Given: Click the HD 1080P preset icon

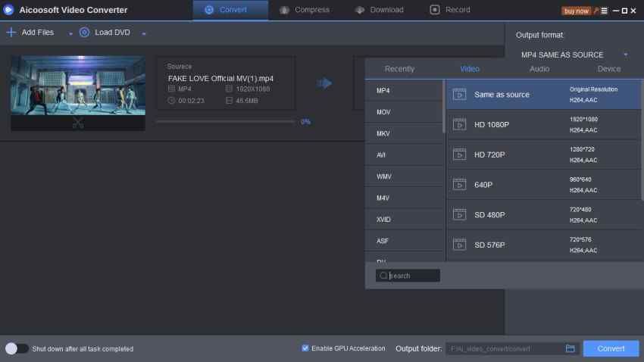Looking at the screenshot, I should (x=459, y=124).
